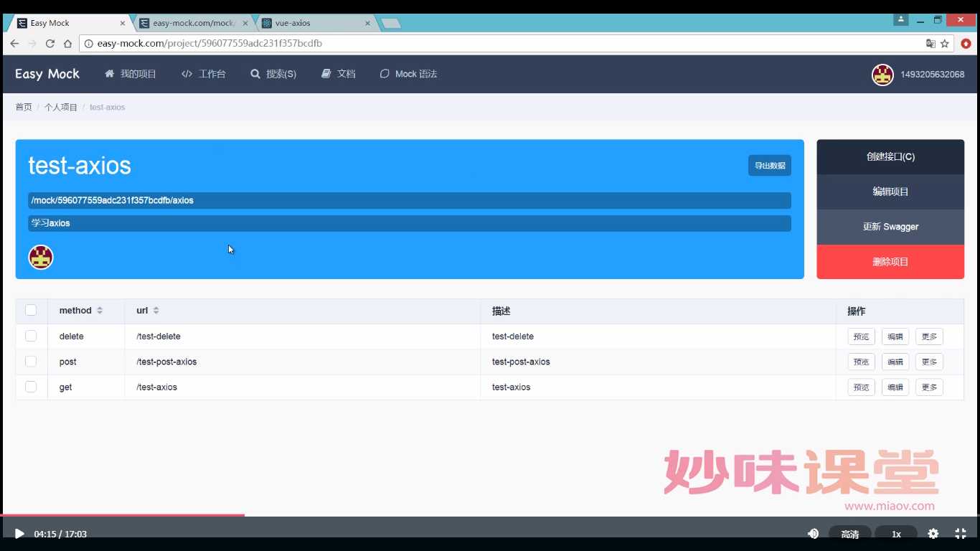Viewport: 980px width, 551px height.
Task: Open user avatar in top navigation
Action: [882, 75]
